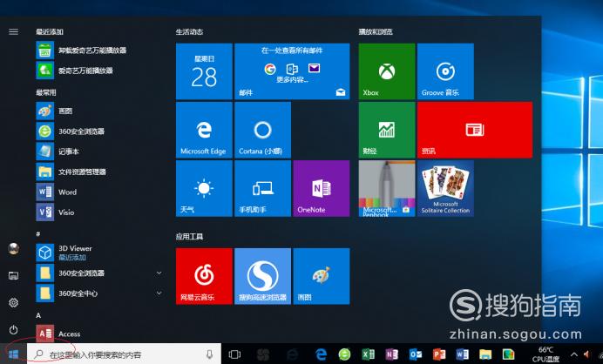Launch the OneNote tile
This screenshot has height=364, width=603.
click(322, 188)
